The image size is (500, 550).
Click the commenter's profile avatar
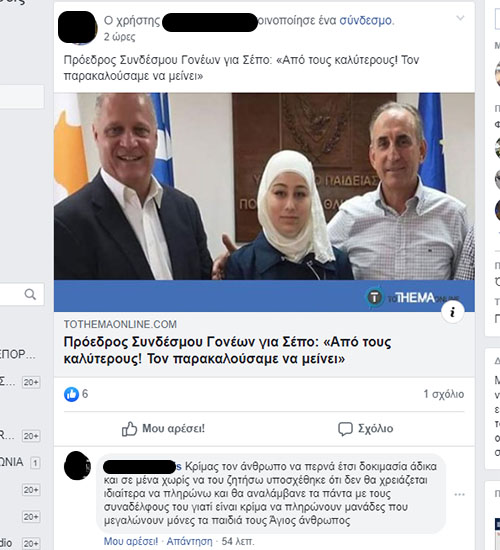coord(78,466)
